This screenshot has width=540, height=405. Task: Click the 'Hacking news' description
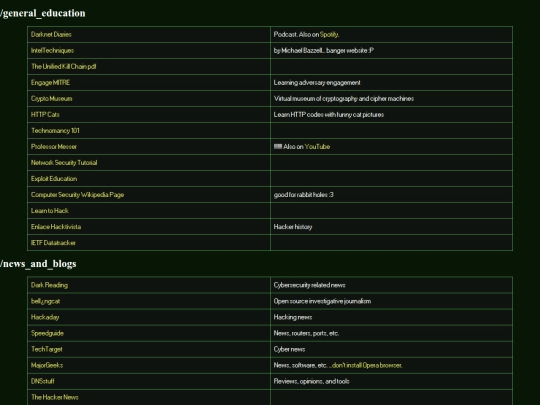(x=293, y=317)
